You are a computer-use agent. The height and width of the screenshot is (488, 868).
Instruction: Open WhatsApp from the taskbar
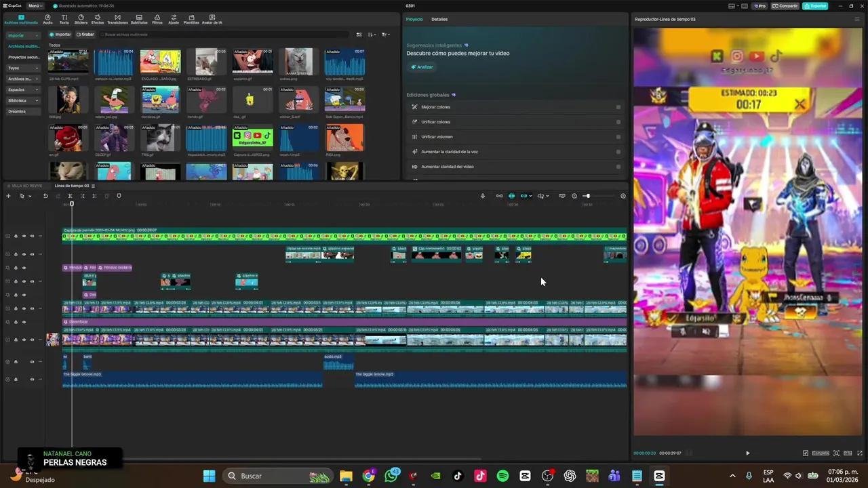tap(391, 476)
